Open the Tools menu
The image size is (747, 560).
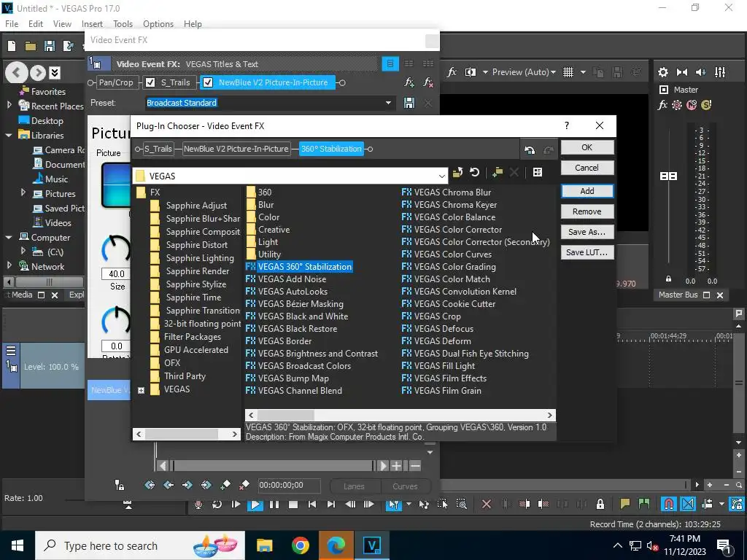(123, 24)
